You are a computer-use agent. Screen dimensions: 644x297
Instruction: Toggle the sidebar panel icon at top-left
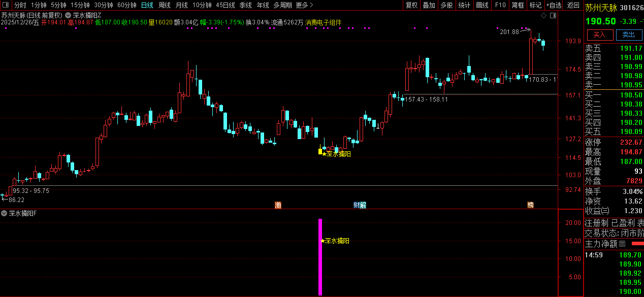[5, 5]
